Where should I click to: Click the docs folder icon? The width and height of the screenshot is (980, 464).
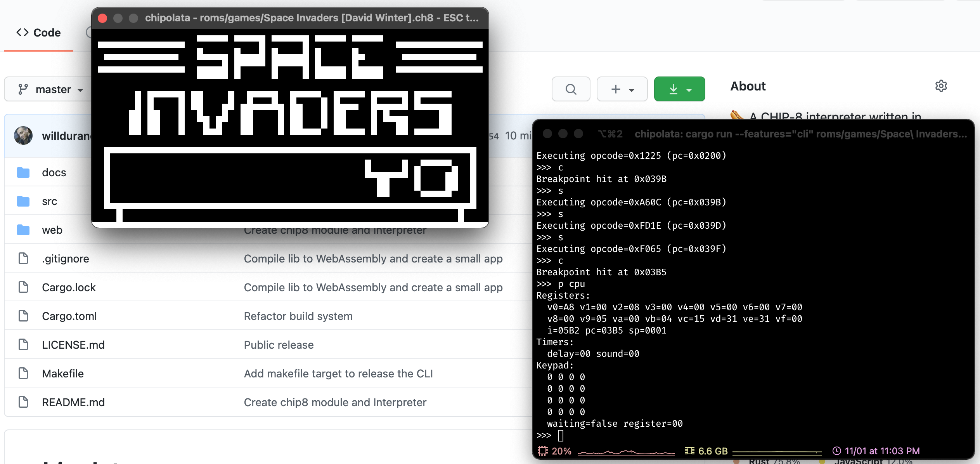tap(23, 172)
